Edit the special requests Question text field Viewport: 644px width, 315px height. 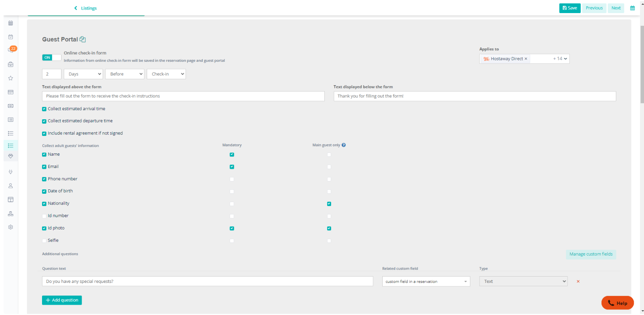tap(207, 281)
